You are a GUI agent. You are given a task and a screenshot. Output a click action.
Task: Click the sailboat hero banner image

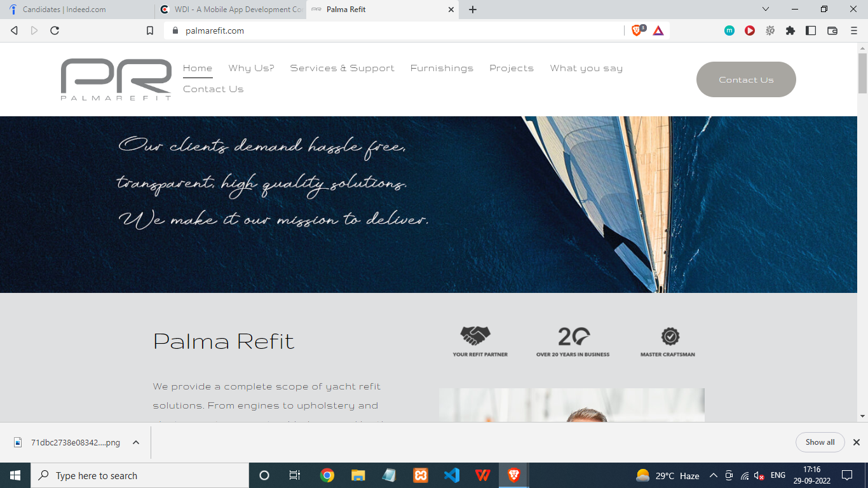point(428,205)
